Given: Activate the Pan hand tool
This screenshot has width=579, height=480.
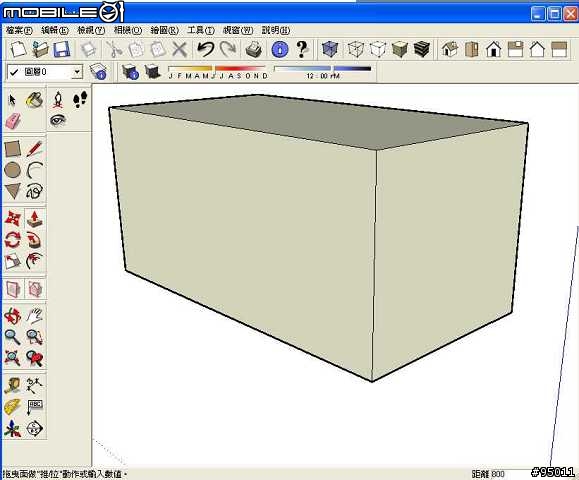Looking at the screenshot, I should [x=35, y=316].
